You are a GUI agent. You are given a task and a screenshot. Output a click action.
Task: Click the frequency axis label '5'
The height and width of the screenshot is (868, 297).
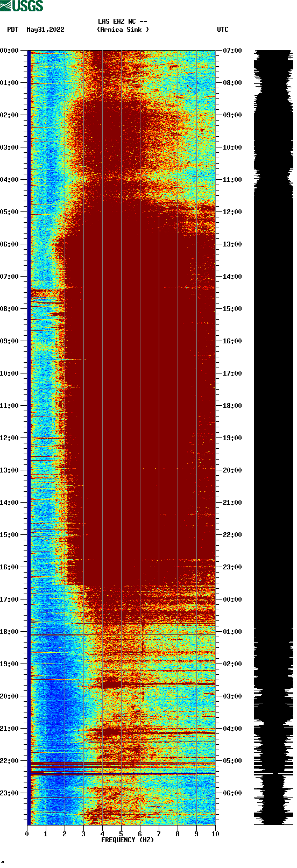tap(121, 834)
